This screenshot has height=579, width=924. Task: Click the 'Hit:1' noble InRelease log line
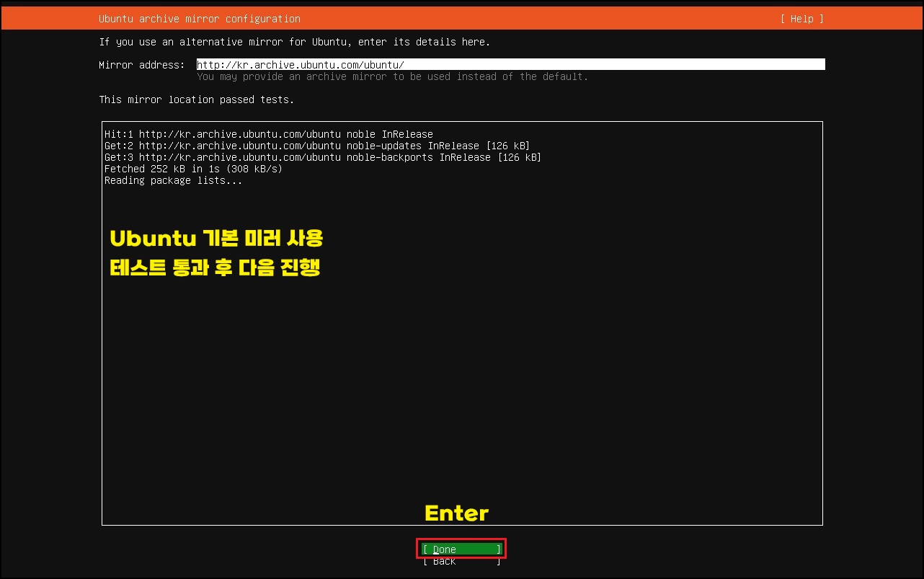point(269,134)
